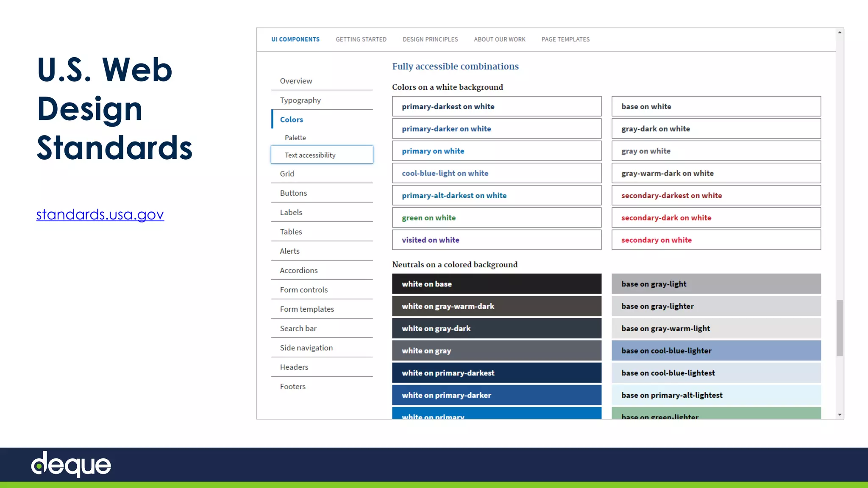Click the base on gray-light swatch
Screen dimensions: 868x488
tap(716, 284)
